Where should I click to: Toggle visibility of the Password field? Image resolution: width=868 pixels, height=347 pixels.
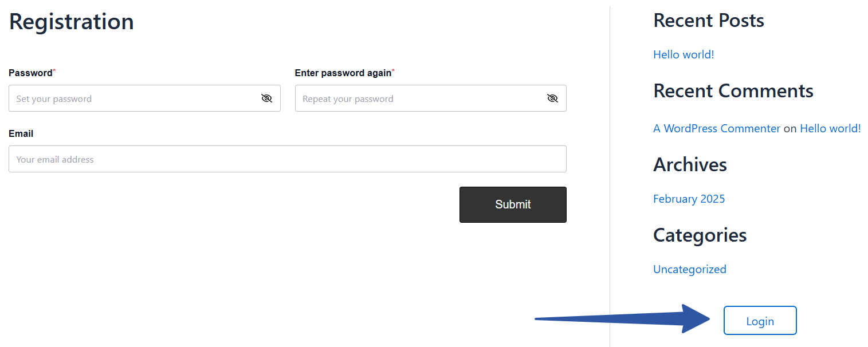point(266,98)
